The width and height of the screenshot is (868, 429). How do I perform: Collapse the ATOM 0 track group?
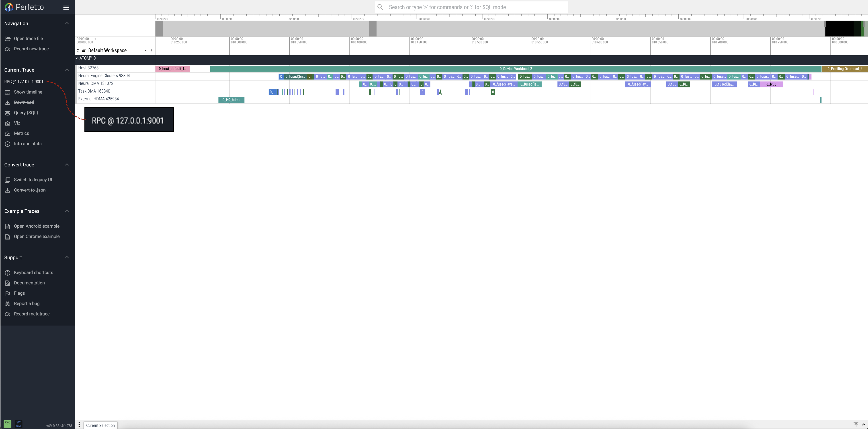[x=77, y=58]
